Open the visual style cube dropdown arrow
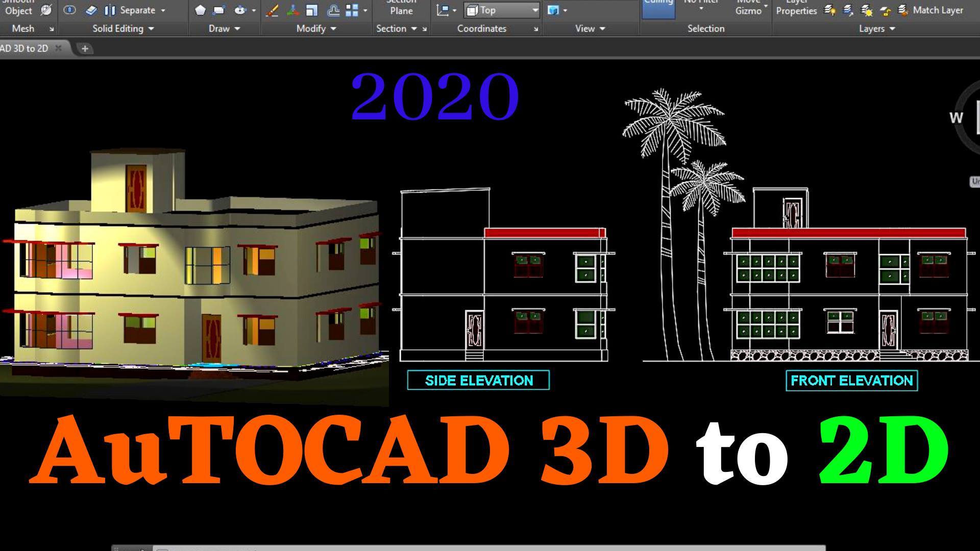Viewport: 980px width, 551px height. 565,10
